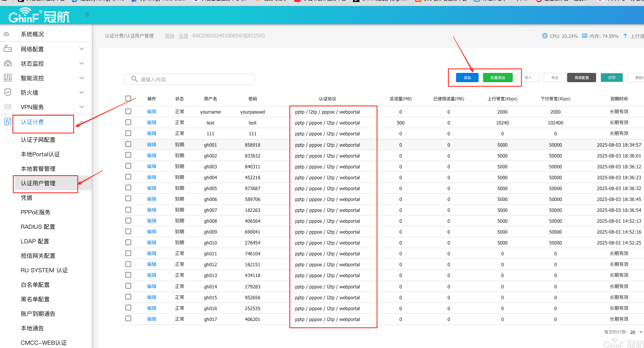Viewport: 644px width, 348px height.
Task: Click the CPU chip icon in status bar
Action: point(545,36)
